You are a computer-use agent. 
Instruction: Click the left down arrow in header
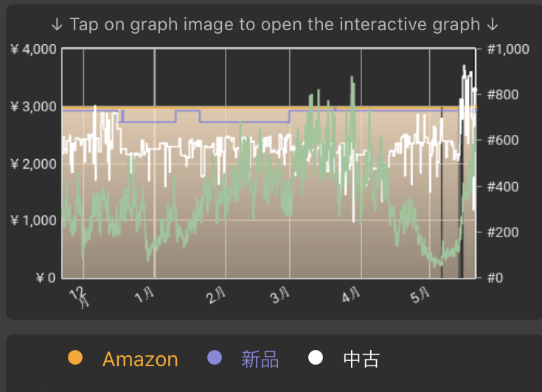click(57, 24)
